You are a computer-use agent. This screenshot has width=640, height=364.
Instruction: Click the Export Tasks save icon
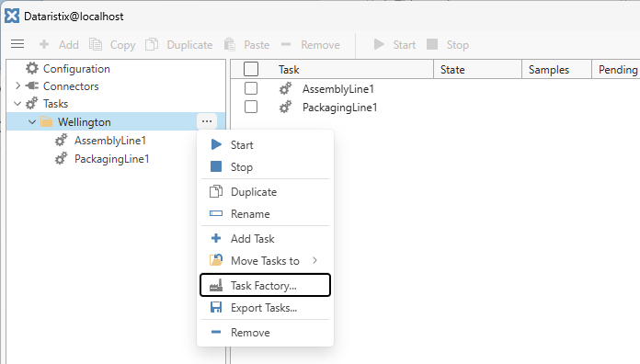216,307
